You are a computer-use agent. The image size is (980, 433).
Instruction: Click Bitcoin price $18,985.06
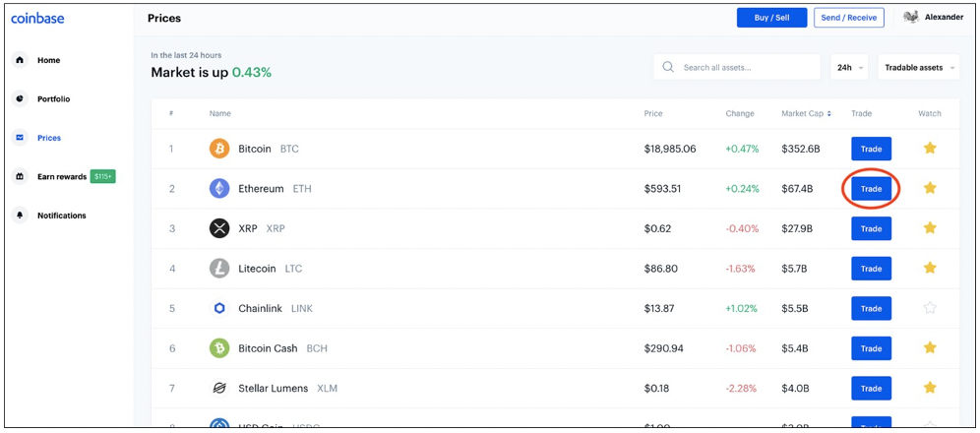670,149
